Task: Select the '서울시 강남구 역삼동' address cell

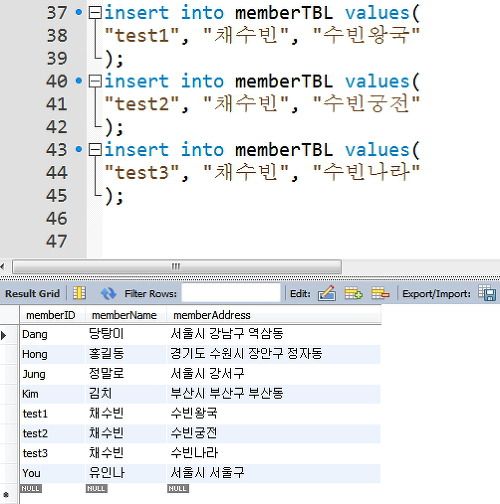Action: tap(273, 334)
